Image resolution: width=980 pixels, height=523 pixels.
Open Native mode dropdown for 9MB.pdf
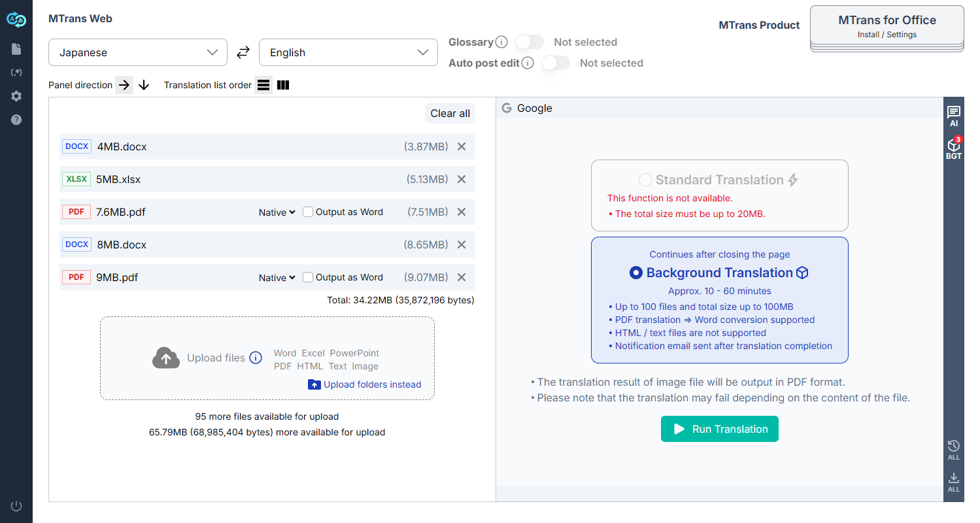point(277,277)
